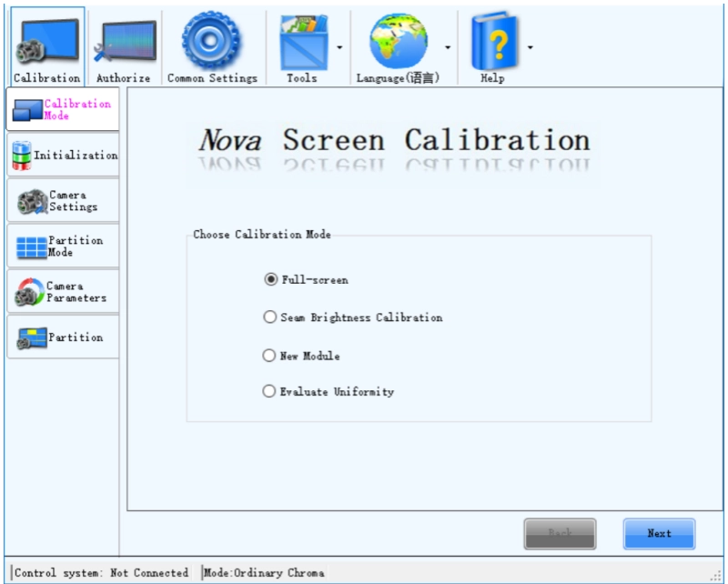This screenshot has height=584, width=728.
Task: Open the Authorize screen icon
Action: click(x=125, y=41)
